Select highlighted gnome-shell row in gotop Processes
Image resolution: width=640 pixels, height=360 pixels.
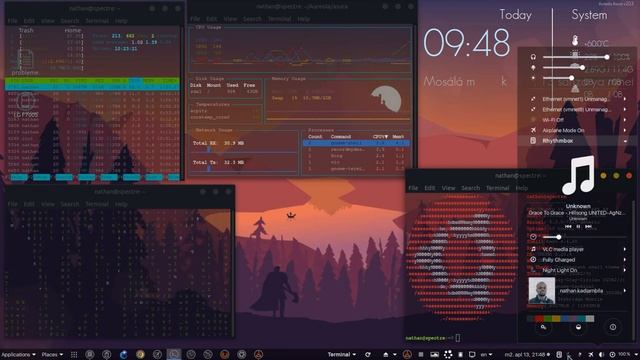[x=356, y=143]
